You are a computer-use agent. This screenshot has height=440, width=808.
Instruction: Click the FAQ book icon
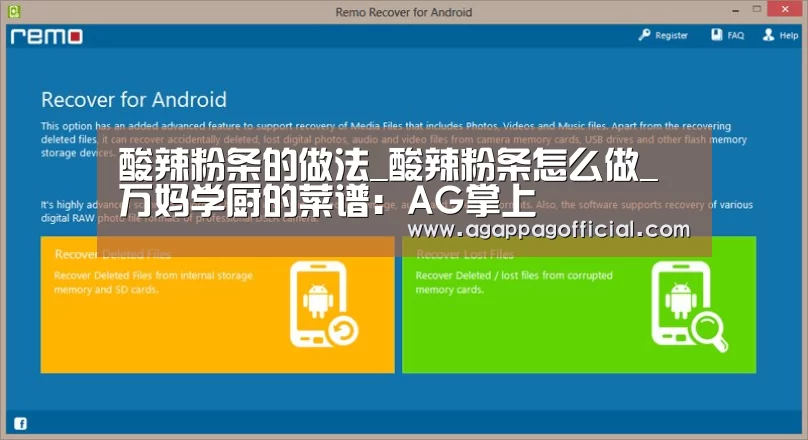[x=717, y=35]
